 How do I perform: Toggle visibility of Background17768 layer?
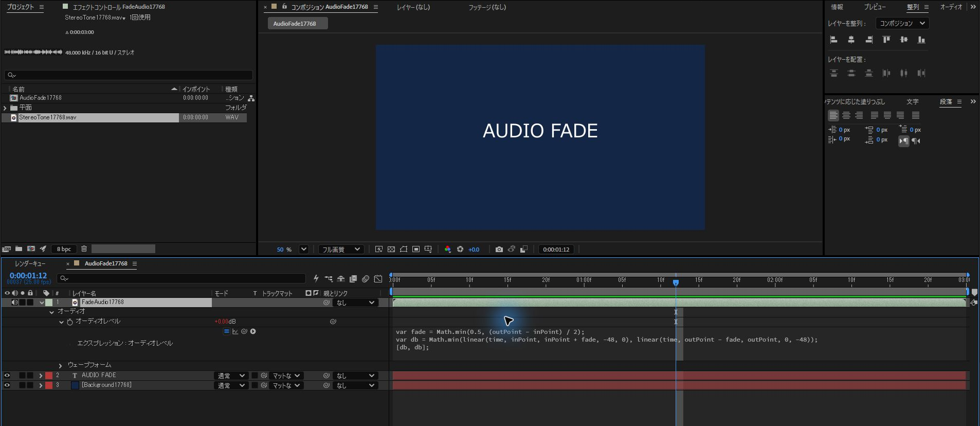tap(7, 385)
